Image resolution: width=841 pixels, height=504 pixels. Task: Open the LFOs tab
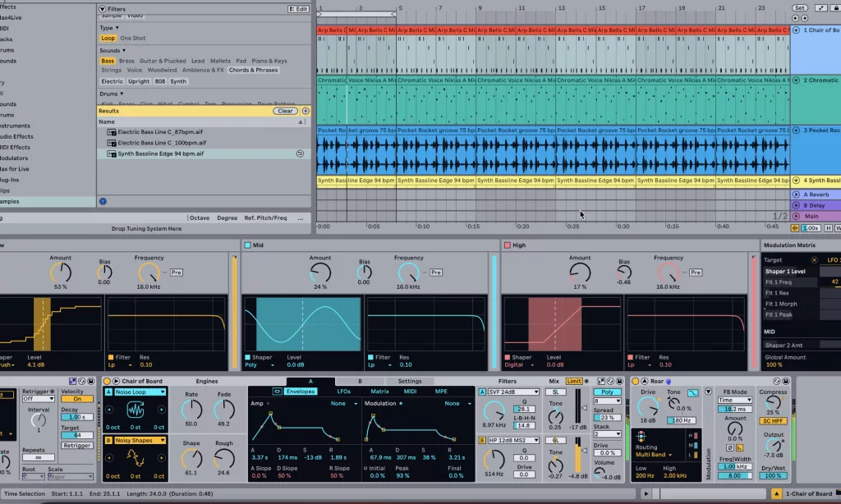click(x=344, y=392)
